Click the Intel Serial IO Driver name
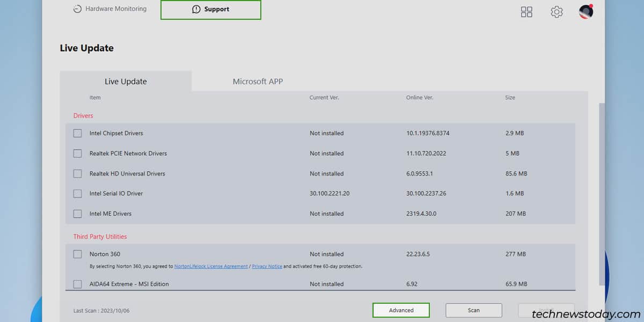This screenshot has width=644, height=322. point(116,193)
